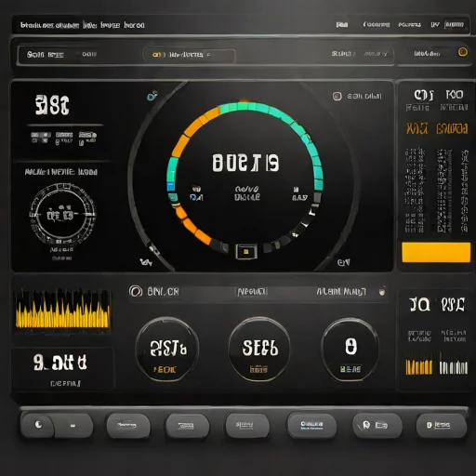Click the large yellow rectangular button in right panel

[436, 252]
